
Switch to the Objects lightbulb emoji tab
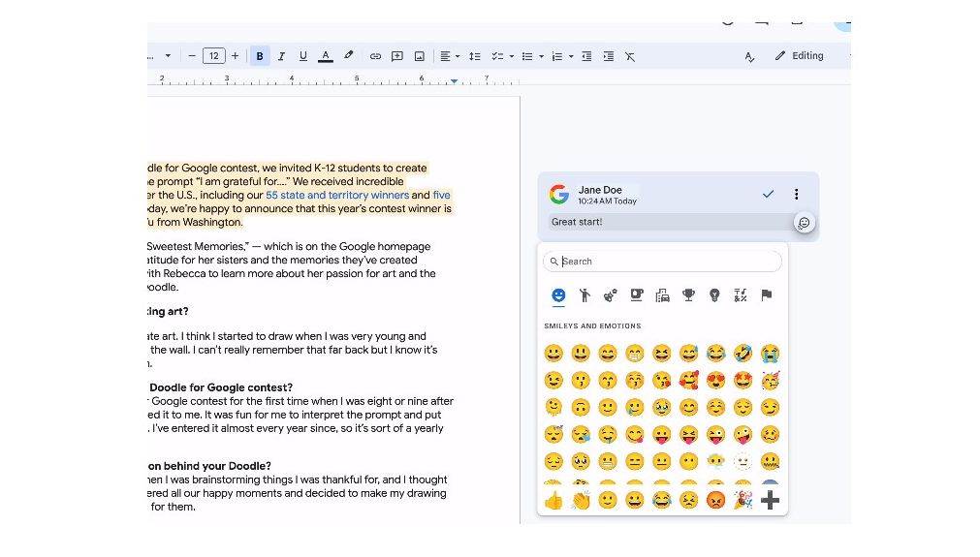[x=714, y=294]
